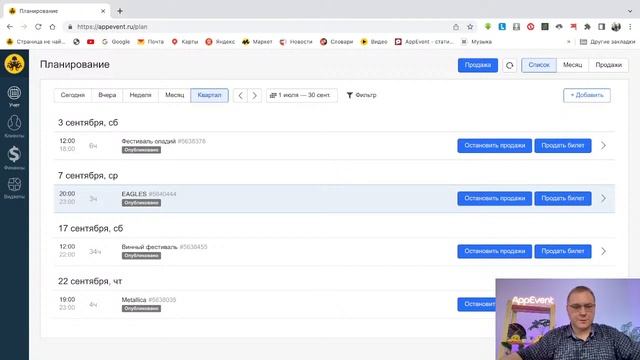Viewport: 640px width, 360px height.
Task: Switch to Месяц view at top right
Action: pyautogui.click(x=572, y=65)
